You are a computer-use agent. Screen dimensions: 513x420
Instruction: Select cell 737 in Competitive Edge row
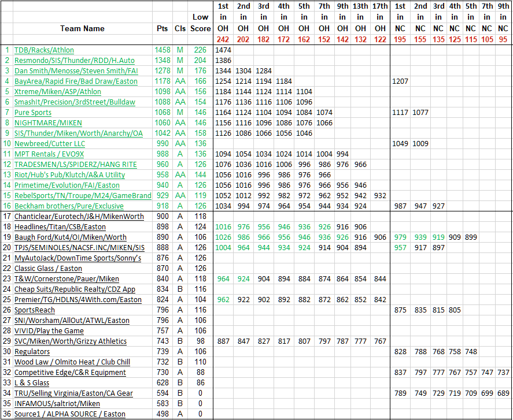pyautogui.click(x=503, y=372)
